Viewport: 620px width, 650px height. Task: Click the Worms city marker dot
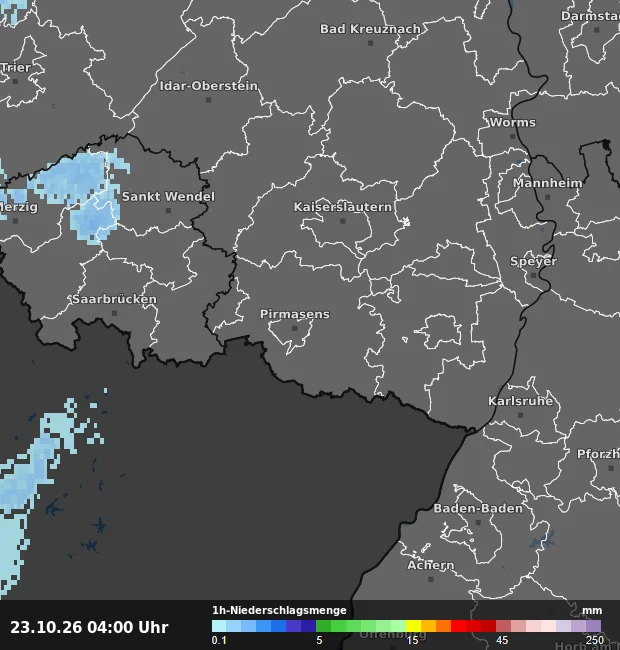[x=512, y=136]
